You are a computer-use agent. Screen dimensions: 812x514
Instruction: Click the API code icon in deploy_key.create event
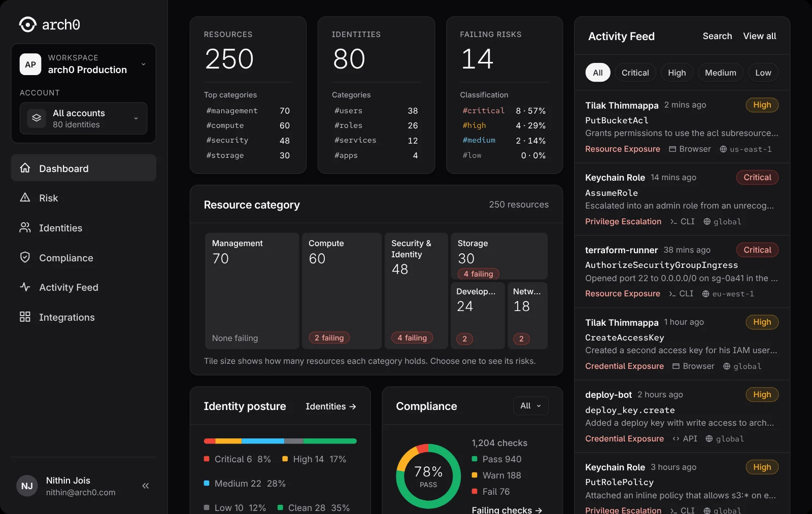676,439
